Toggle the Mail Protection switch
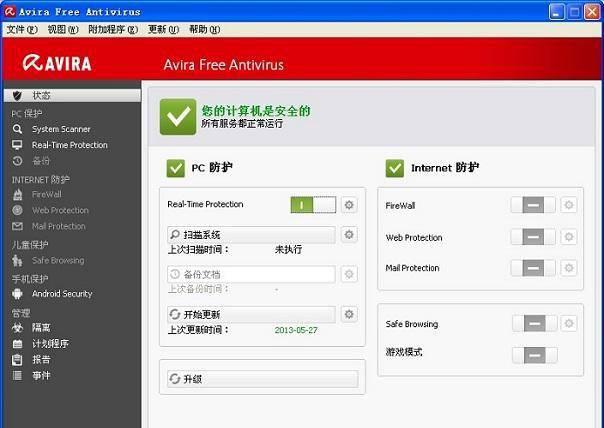This screenshot has height=428, width=604. (x=533, y=268)
